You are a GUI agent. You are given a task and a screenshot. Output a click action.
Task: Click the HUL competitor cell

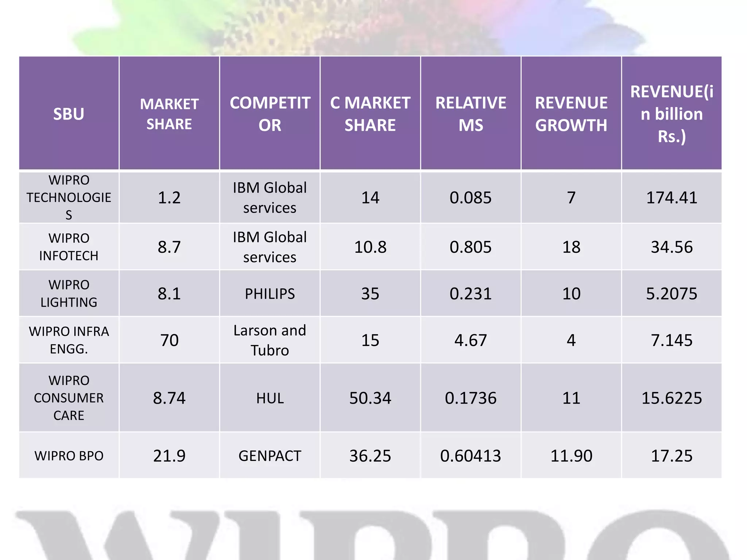[270, 398]
